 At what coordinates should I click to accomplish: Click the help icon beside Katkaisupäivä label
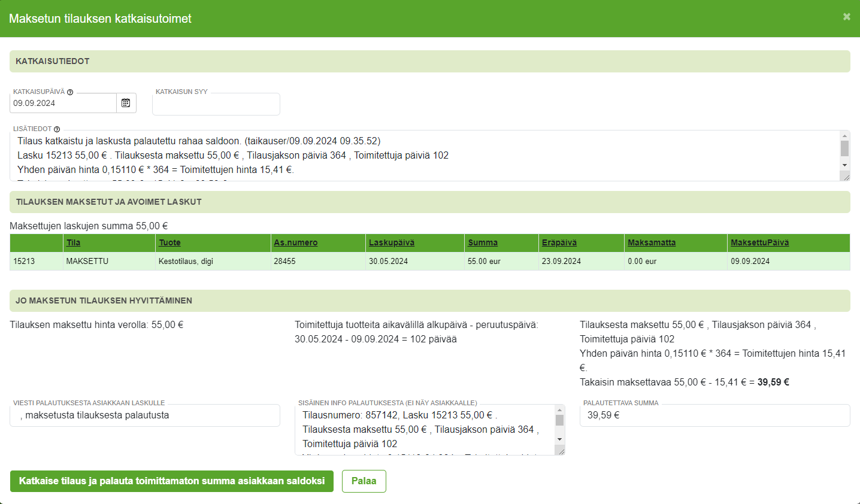[x=70, y=92]
